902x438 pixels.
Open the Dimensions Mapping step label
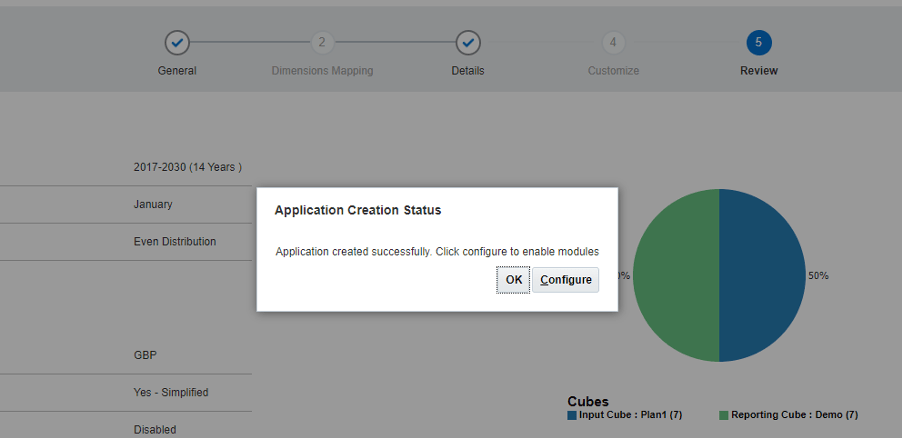(x=322, y=71)
